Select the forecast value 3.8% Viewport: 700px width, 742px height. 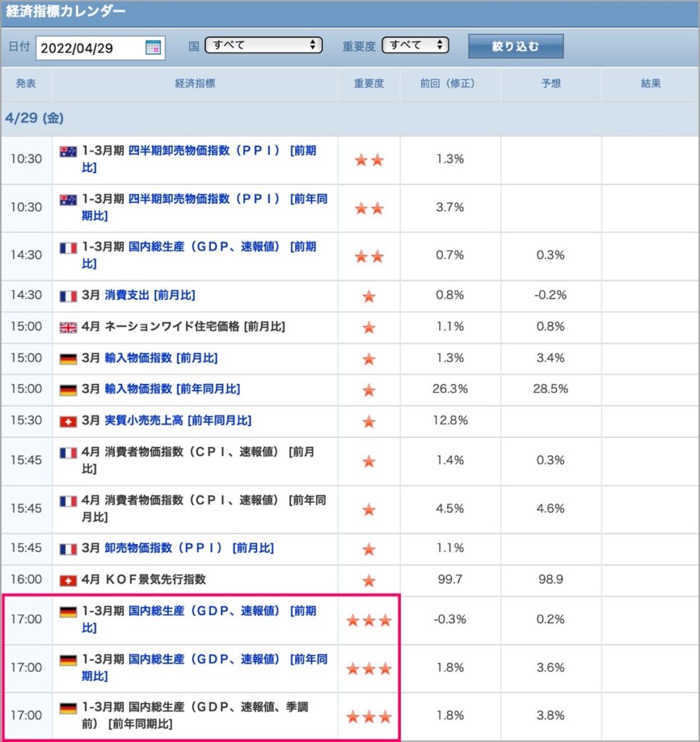click(551, 715)
